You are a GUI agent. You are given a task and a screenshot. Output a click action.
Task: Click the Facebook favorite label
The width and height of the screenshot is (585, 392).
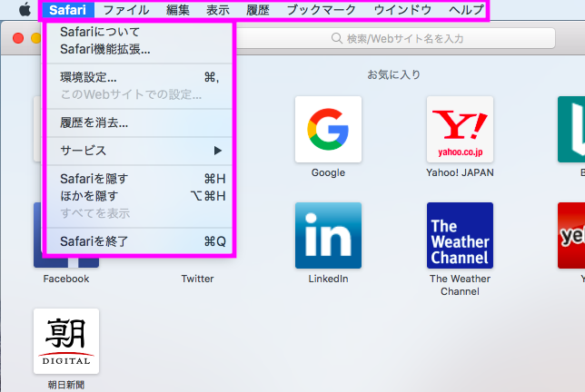66,279
